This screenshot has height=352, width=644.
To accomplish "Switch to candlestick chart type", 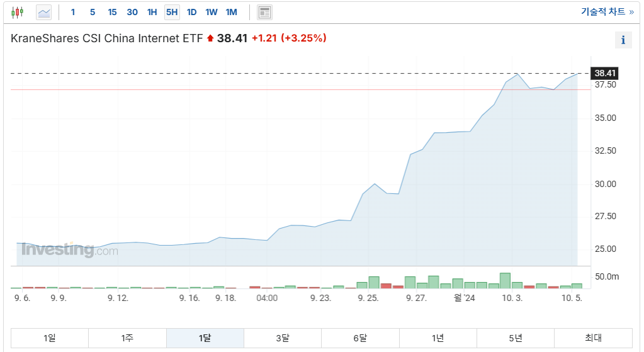I will (18, 13).
